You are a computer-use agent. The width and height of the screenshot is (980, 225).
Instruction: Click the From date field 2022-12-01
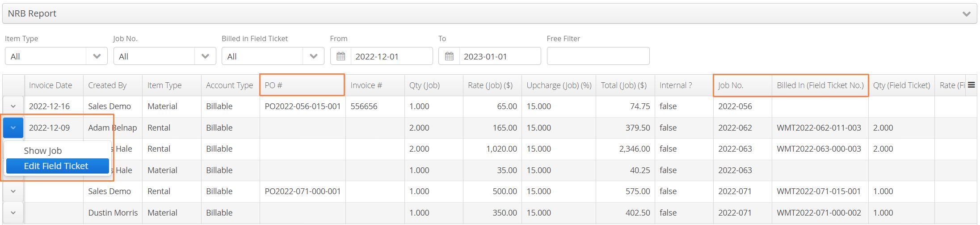click(391, 56)
